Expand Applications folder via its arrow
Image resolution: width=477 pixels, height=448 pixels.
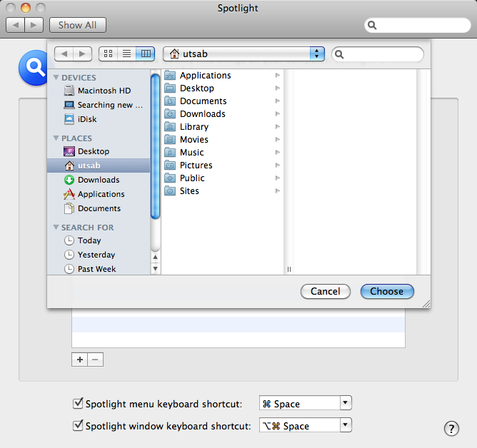coord(278,75)
